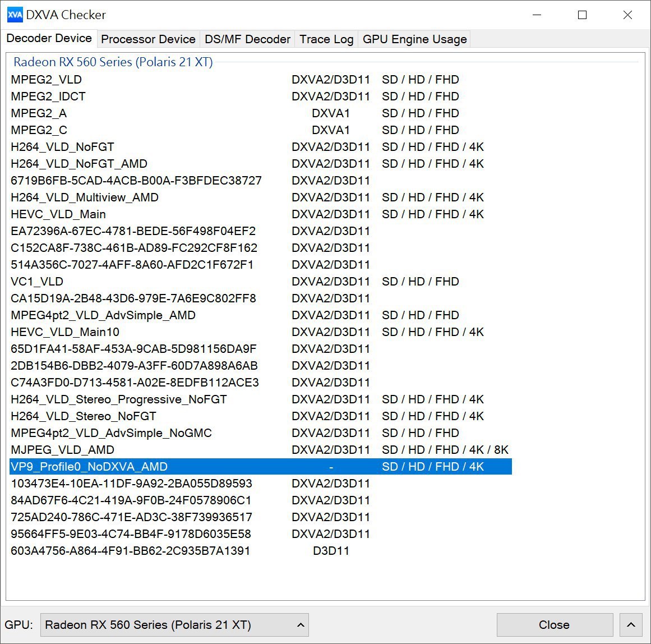Viewport: 651px width, 644px height.
Task: Select the H264_VLD_Stereo_NoFGT row
Action: tap(261, 416)
